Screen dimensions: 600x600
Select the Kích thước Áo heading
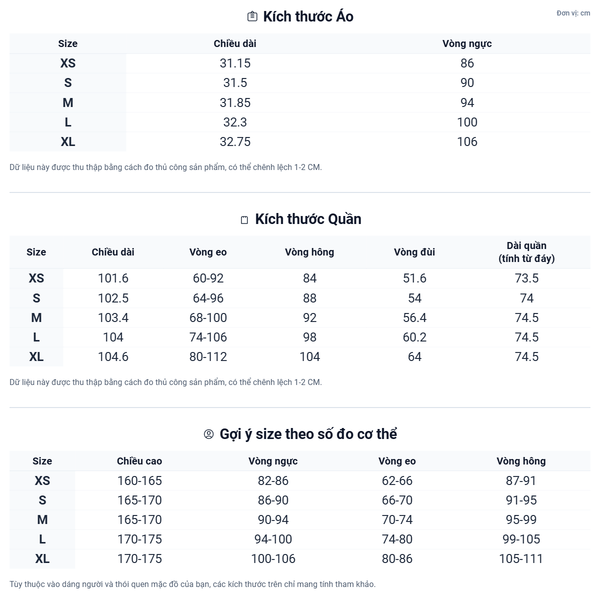pyautogui.click(x=308, y=16)
